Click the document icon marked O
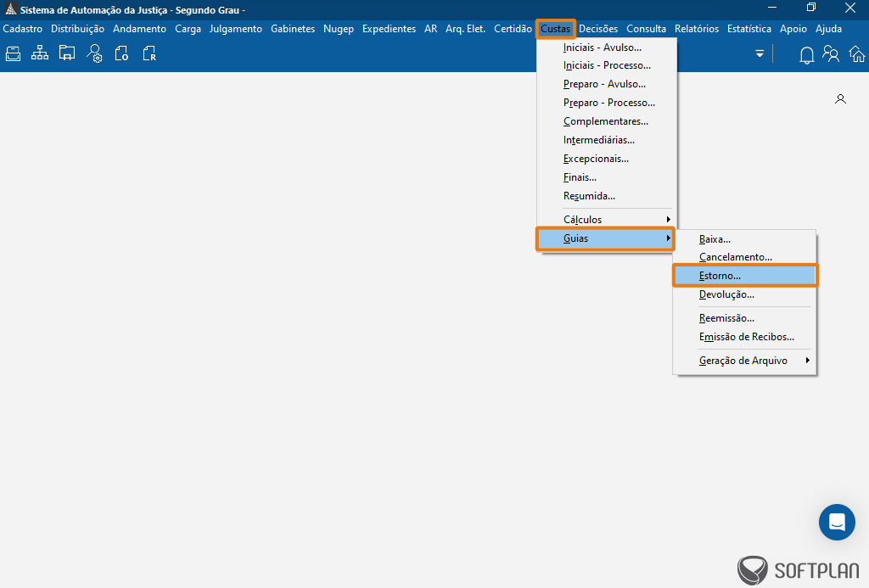Viewport: 869px width, 588px height. 121,53
